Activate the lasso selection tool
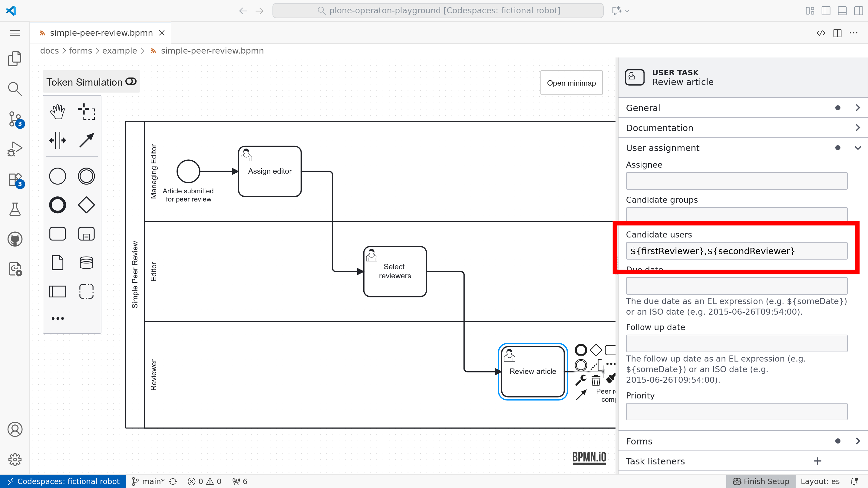 tap(86, 112)
